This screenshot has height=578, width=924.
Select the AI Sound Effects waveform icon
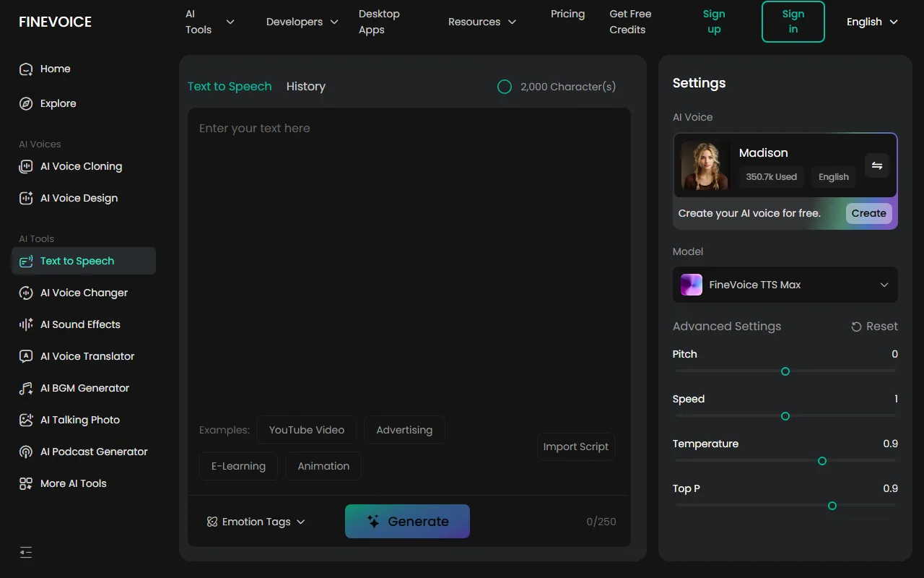pyautogui.click(x=26, y=324)
